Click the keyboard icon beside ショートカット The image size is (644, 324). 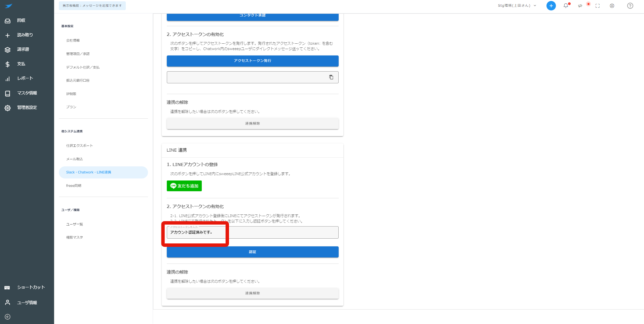[7, 288]
